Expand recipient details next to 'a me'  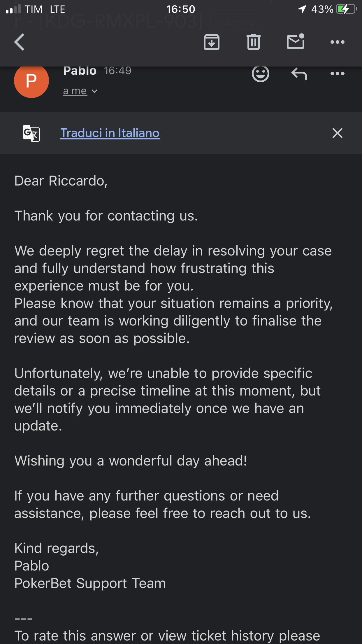94,91
